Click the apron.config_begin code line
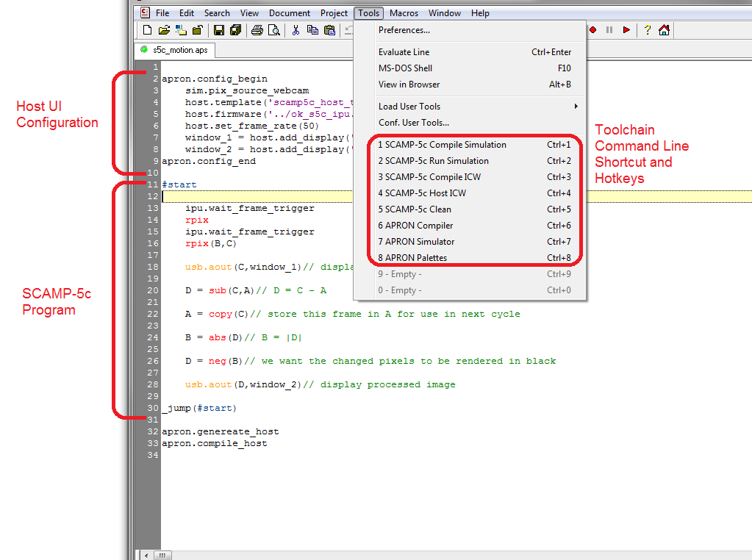Screen dimensions: 752x560 pos(215,79)
